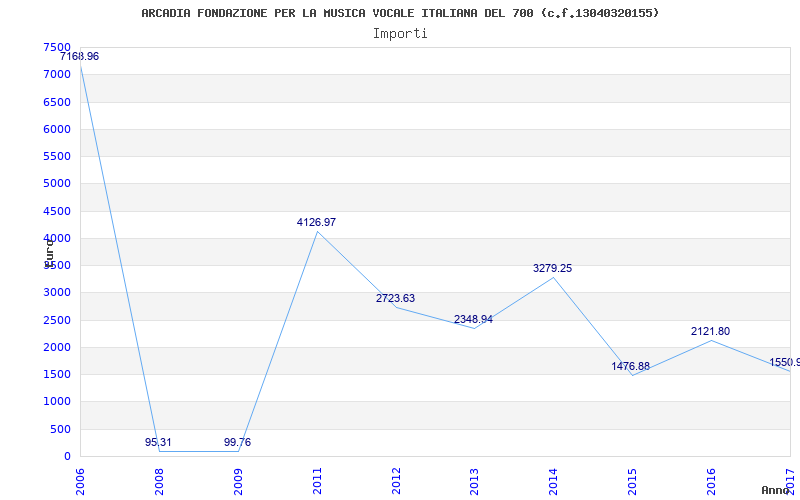
Task: Click the Anno x-axis title
Action: tap(776, 490)
